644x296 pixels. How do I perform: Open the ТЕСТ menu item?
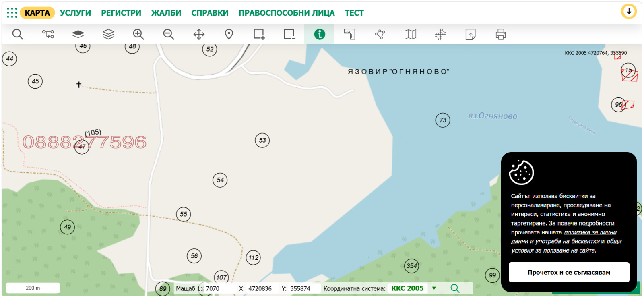point(354,13)
